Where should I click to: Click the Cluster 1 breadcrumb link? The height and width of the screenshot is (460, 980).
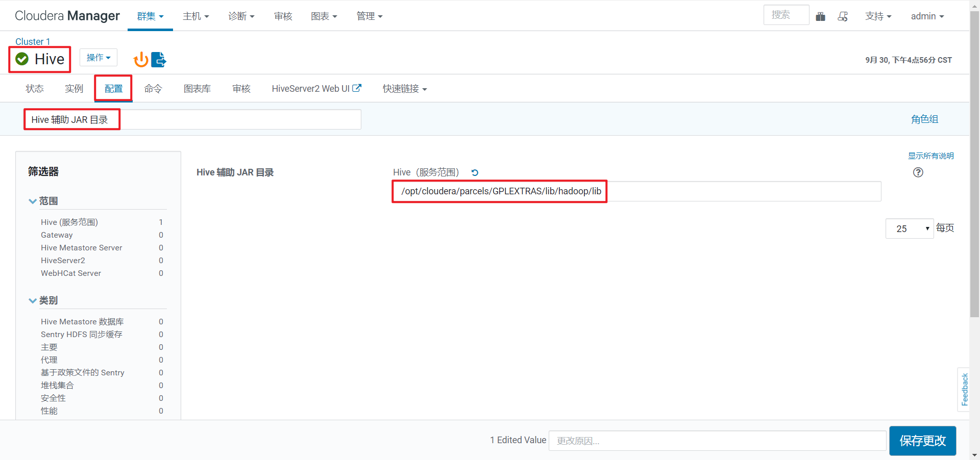point(33,42)
